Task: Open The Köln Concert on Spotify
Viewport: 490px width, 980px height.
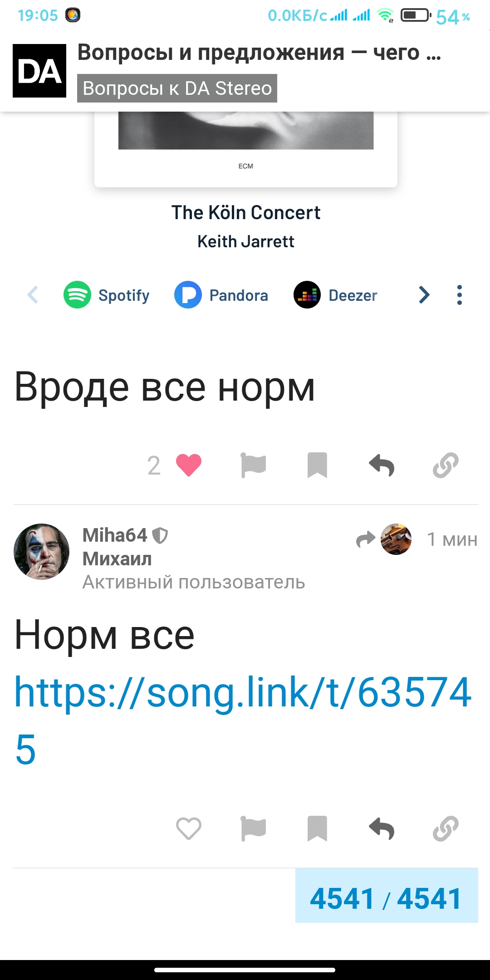Action: (107, 295)
